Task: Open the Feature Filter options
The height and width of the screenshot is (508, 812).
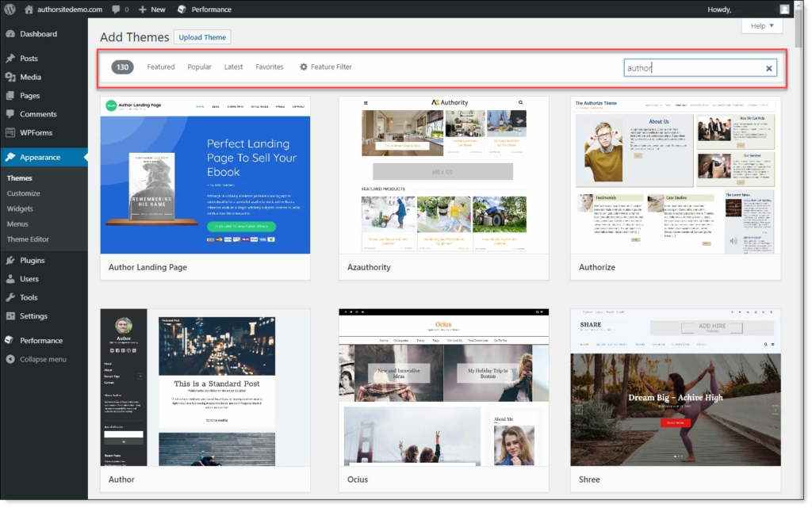Action: [326, 67]
